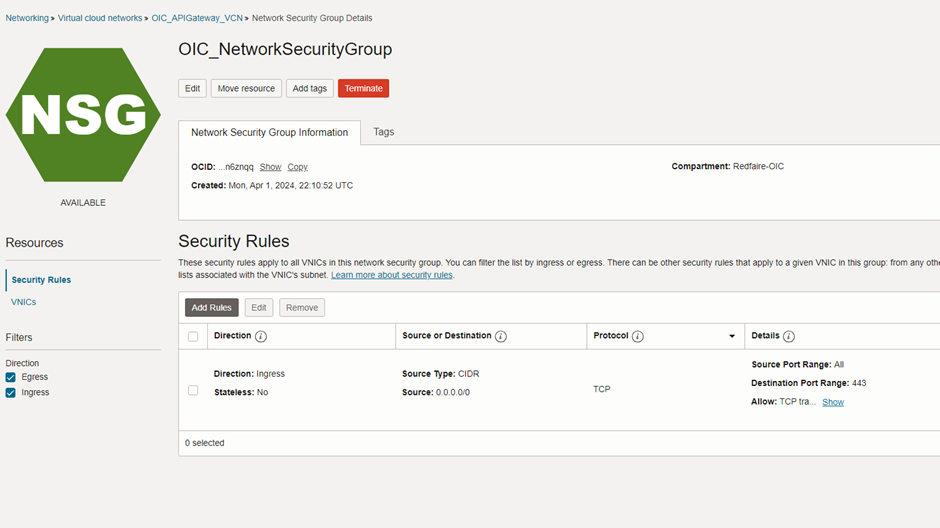
Task: Open the Protocol column sort dropdown arrow
Action: [x=732, y=337]
